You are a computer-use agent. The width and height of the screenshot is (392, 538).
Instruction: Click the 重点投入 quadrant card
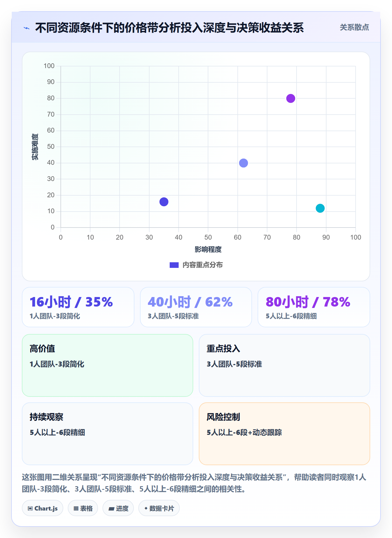tap(284, 365)
